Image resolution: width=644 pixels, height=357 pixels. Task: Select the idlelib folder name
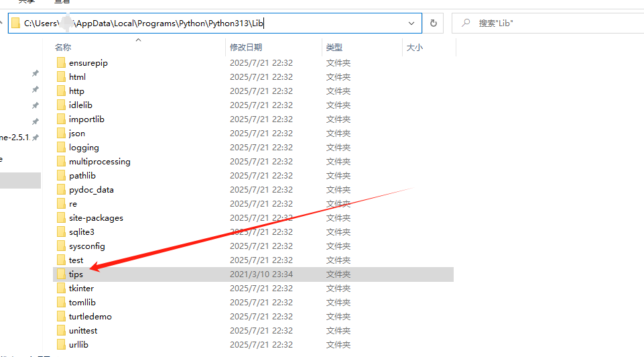pos(80,105)
